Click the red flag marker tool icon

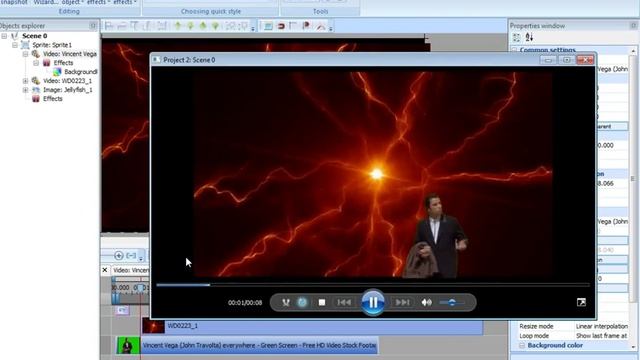tap(306, 26)
